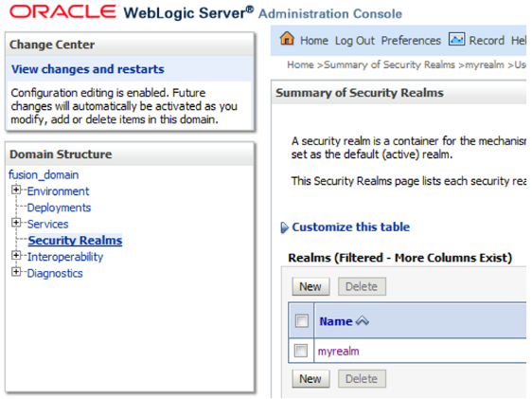The height and width of the screenshot is (399, 532).
Task: Click the Delete button above the Realms table
Action: point(362,286)
